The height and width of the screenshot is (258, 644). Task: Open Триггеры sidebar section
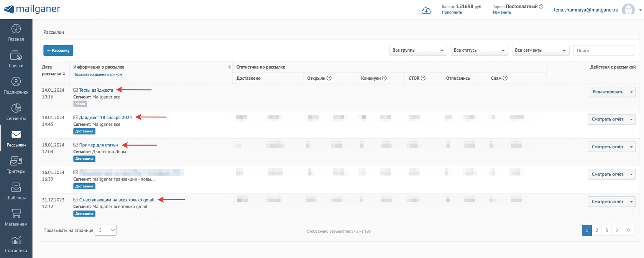pos(16,165)
